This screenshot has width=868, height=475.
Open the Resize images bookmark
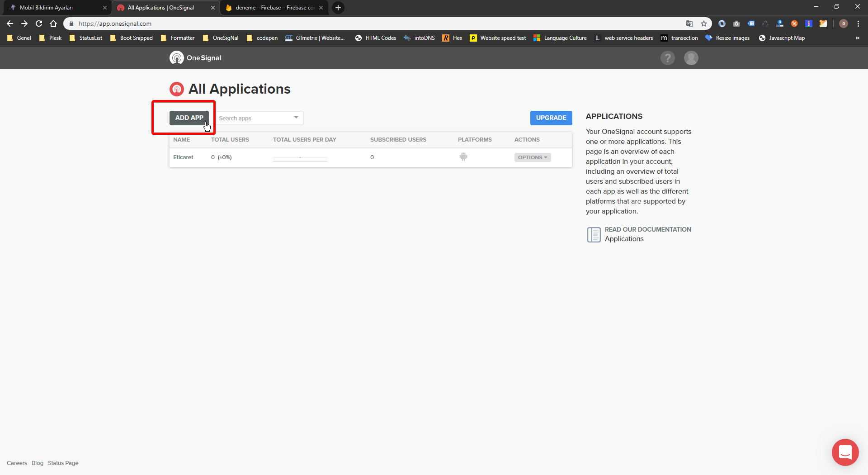(727, 38)
